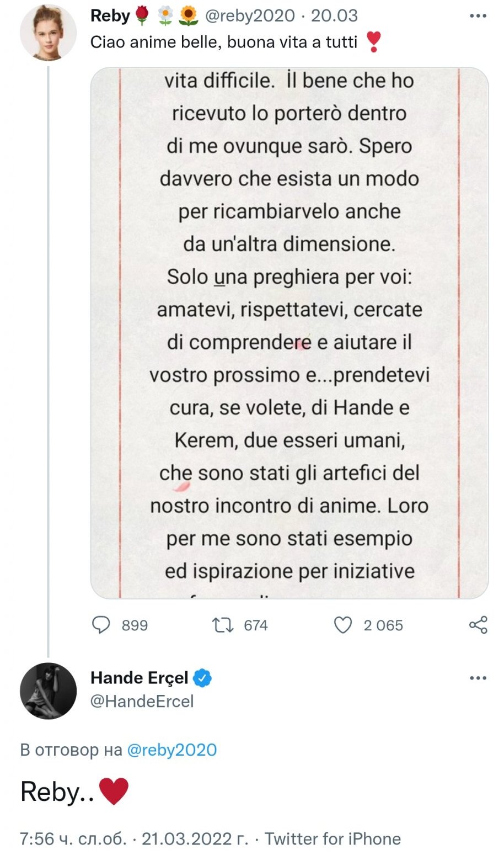The image size is (504, 855).
Task: Click Hande Erçel's blue verified badge
Action: [202, 678]
